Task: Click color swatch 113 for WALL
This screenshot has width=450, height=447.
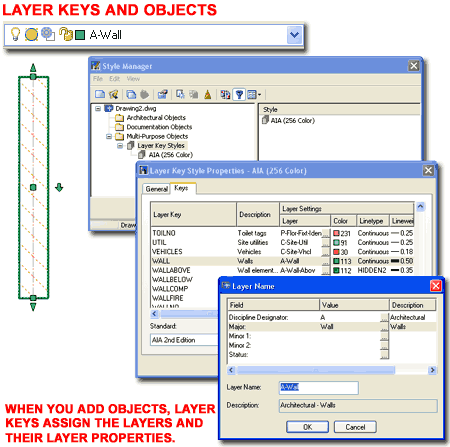Action: click(337, 261)
